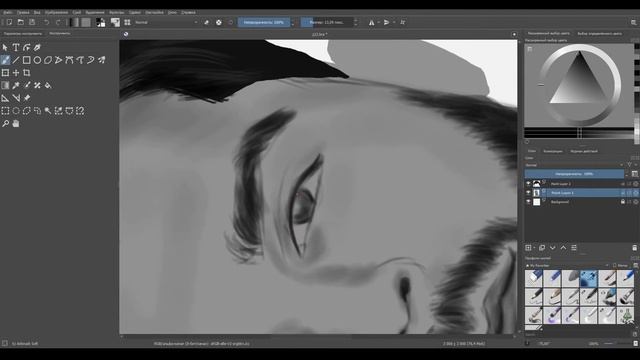640x360 pixels.
Task: Open the fill patterns button in toolbar
Action: point(86,22)
